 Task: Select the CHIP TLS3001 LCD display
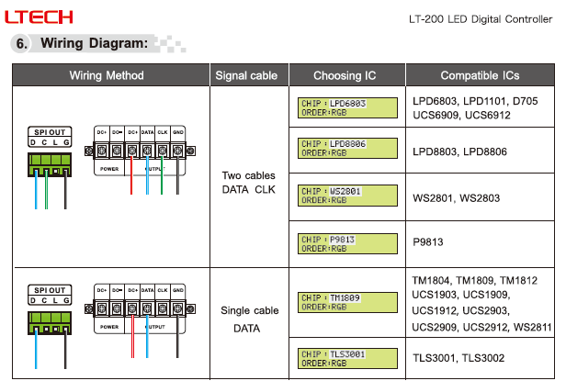347,358
